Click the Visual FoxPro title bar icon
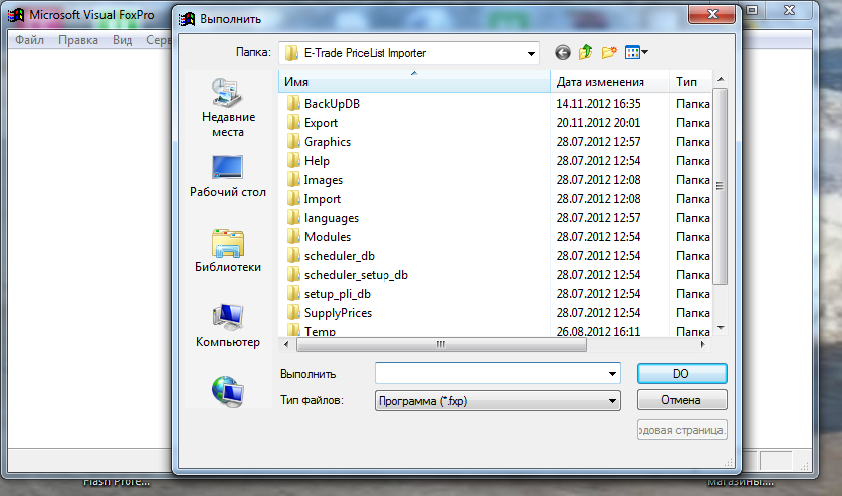 pyautogui.click(x=16, y=15)
